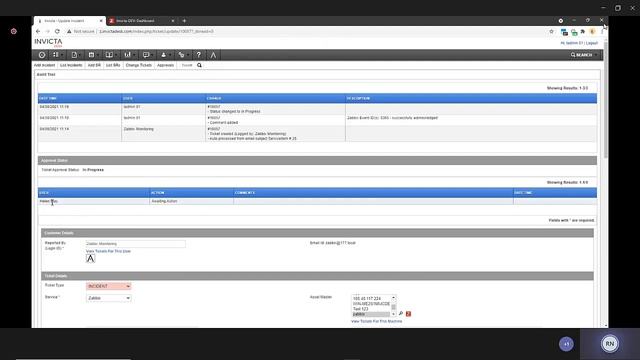Click View Tickets For This User link
Viewport: 640px width, 360px height.
click(x=108, y=251)
